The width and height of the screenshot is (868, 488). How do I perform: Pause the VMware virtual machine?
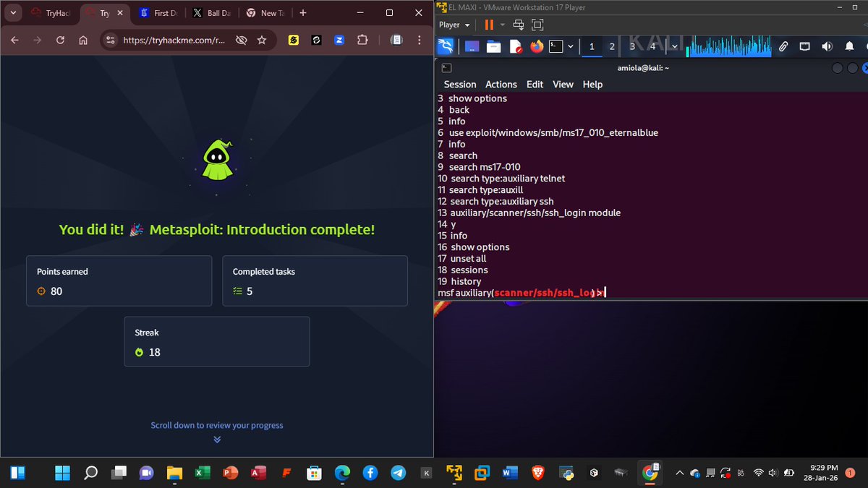pos(489,25)
